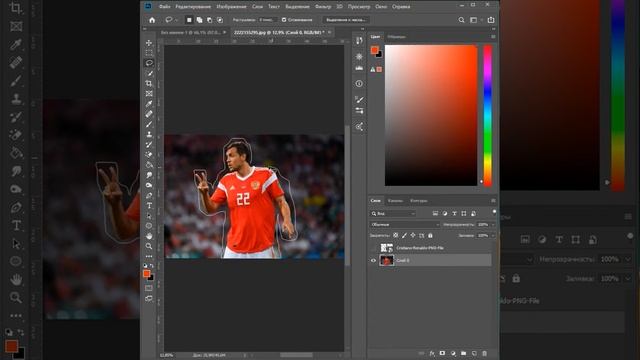The height and width of the screenshot is (360, 640).
Task: Toggle lock position icon in the Layers panel
Action: coord(413,236)
